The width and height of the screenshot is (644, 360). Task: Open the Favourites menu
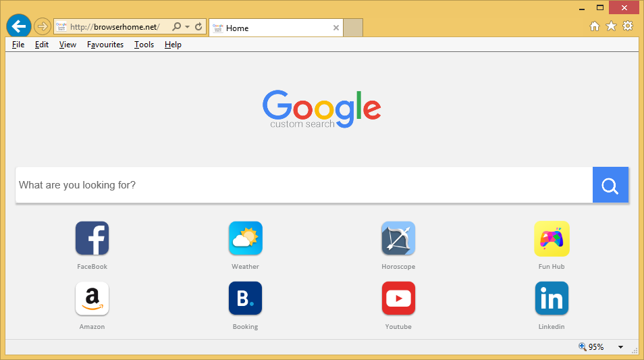tap(105, 45)
